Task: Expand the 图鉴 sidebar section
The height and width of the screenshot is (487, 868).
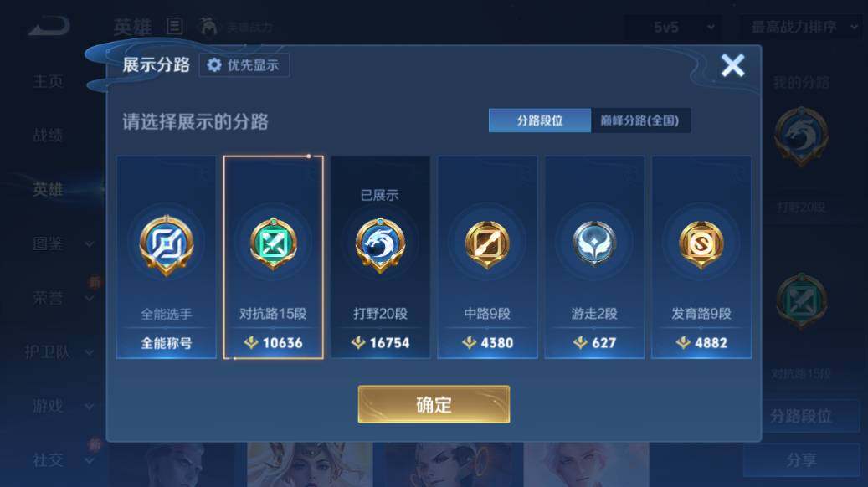Action: coord(63,243)
